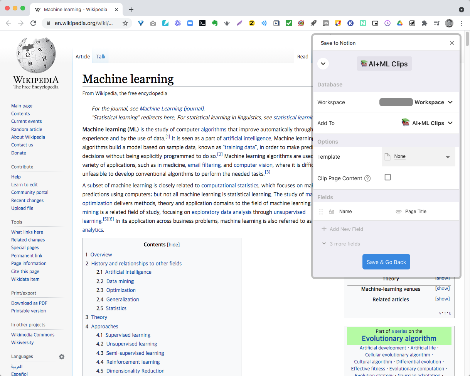The height and width of the screenshot is (376, 470).
Task: Click the Name field row
Action: tap(386, 211)
